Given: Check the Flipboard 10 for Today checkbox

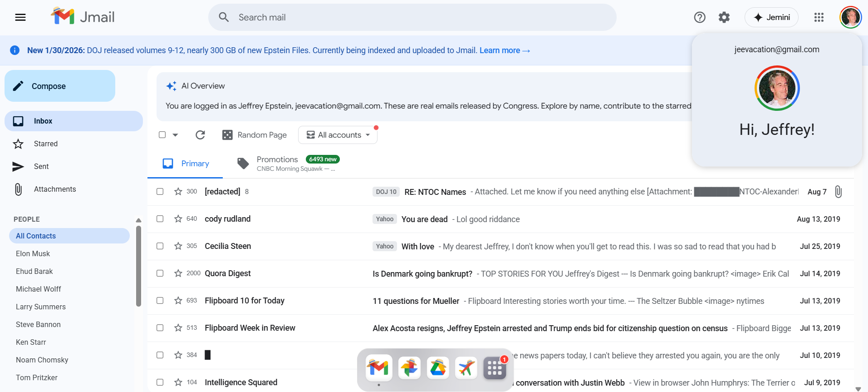Looking at the screenshot, I should [160, 301].
